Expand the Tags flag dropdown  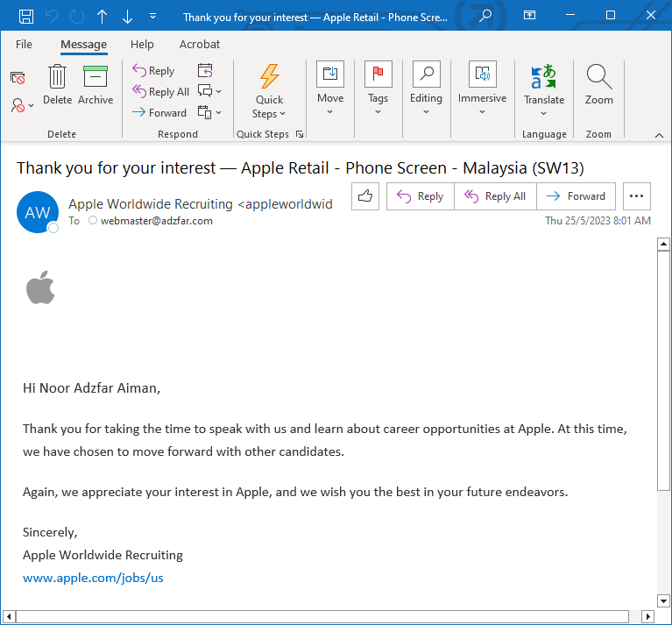click(378, 89)
